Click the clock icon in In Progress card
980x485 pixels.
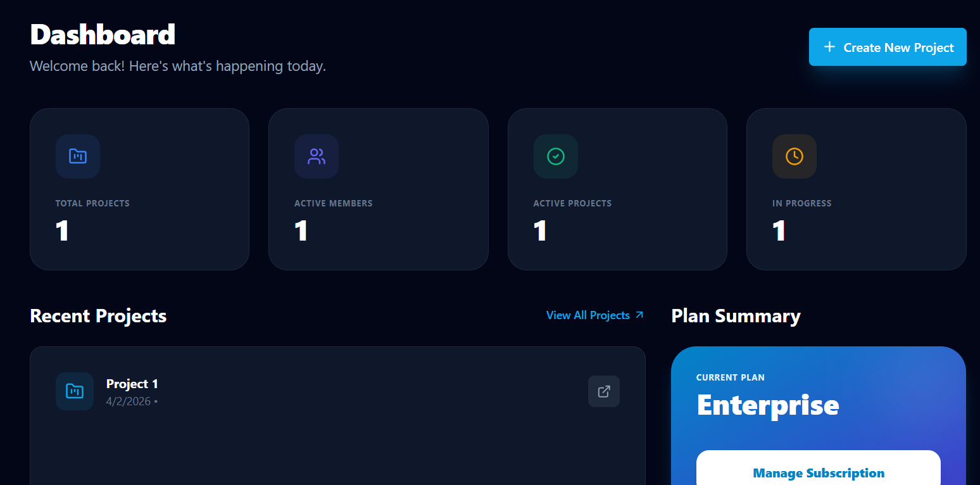coord(794,156)
